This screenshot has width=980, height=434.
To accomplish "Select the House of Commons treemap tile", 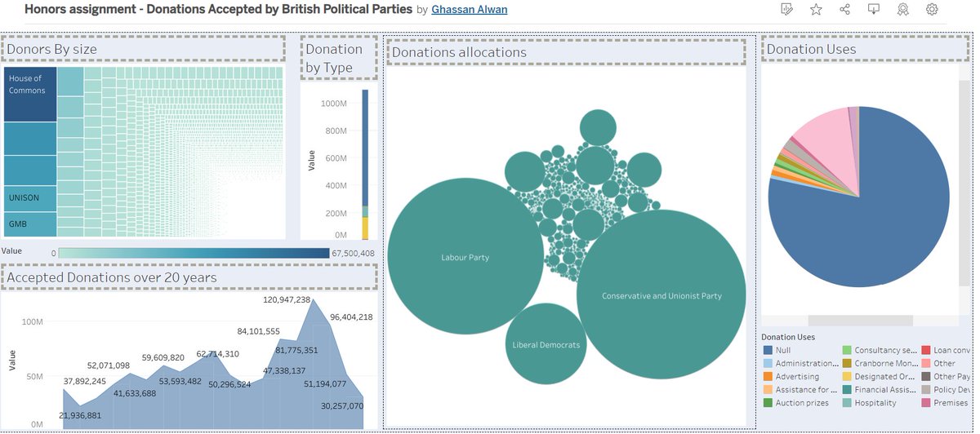I will [x=30, y=94].
